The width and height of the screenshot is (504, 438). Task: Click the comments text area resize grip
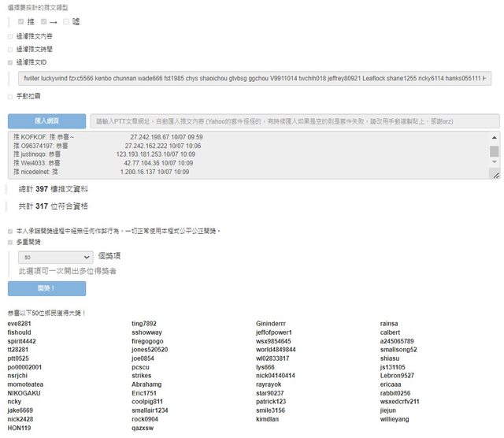[x=495, y=175]
